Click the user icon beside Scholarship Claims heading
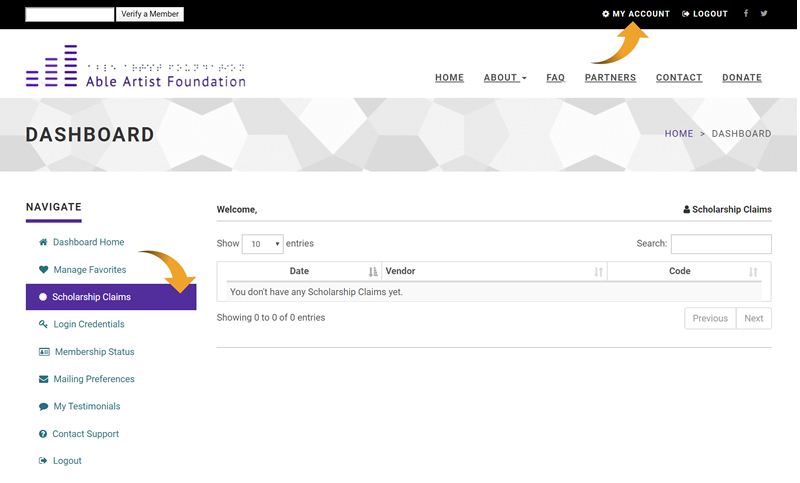Screen dimensions: 800x483 click(687, 209)
